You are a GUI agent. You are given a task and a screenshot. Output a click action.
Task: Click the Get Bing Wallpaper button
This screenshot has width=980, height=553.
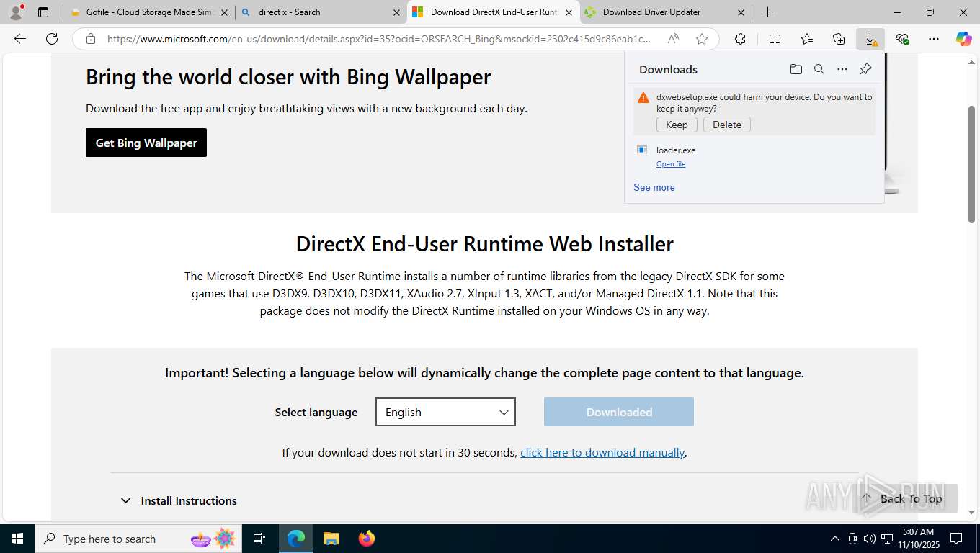click(x=146, y=143)
